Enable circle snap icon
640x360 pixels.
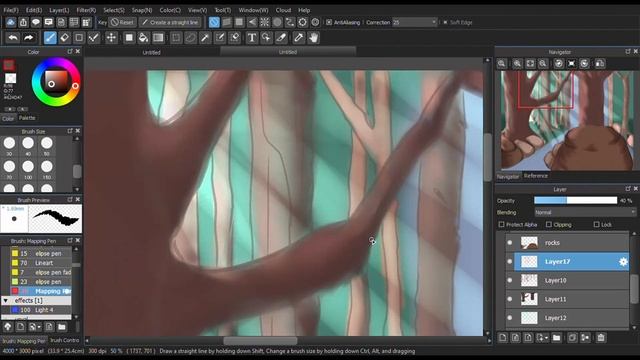pyautogui.click(x=277, y=22)
